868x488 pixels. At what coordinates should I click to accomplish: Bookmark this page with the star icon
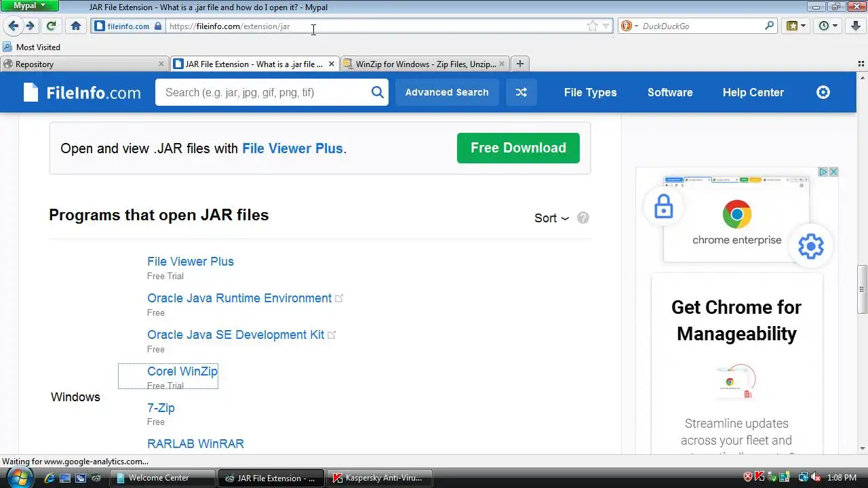pyautogui.click(x=593, y=26)
